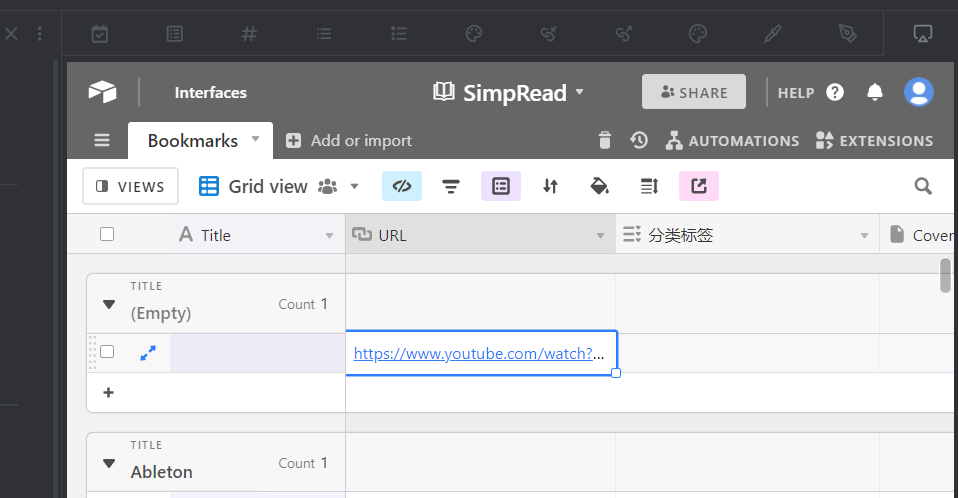Screen dimensions: 958x498
Task: Toggle the VIEWS sidebar
Action: point(131,186)
